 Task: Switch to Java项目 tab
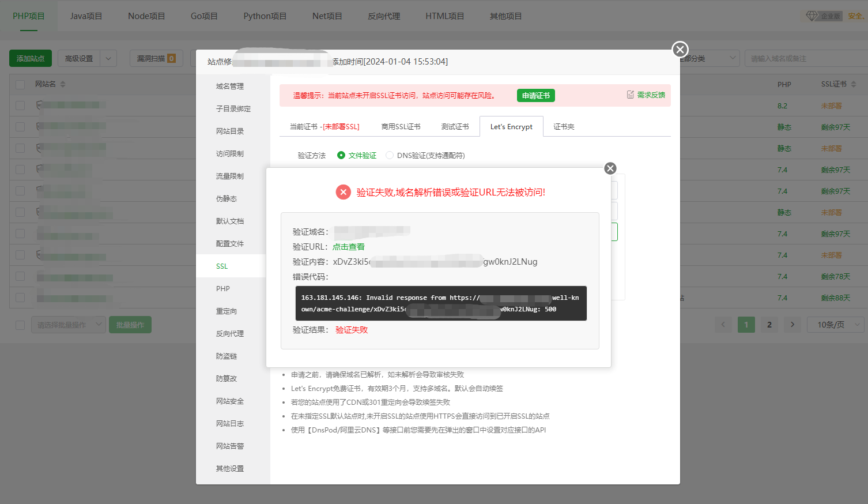[86, 16]
